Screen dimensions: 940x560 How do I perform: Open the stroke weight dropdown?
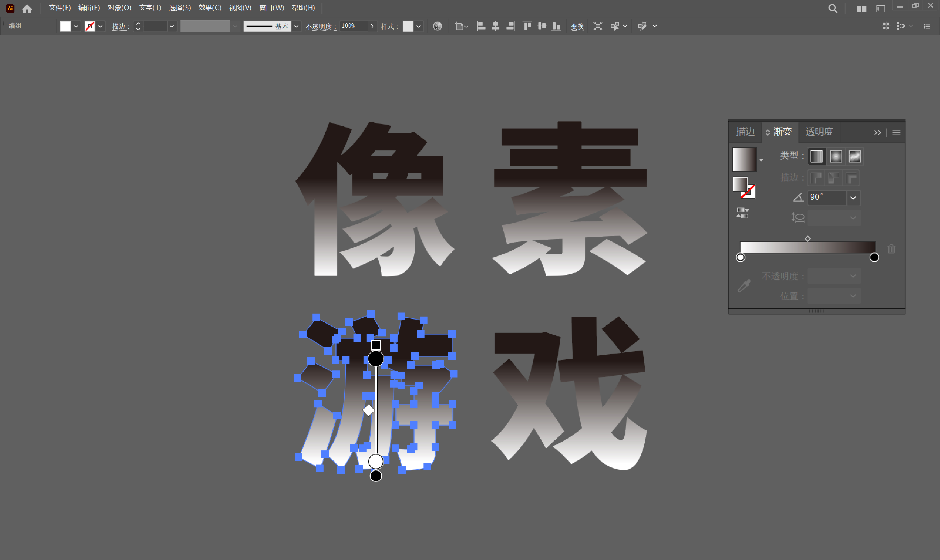tap(172, 26)
